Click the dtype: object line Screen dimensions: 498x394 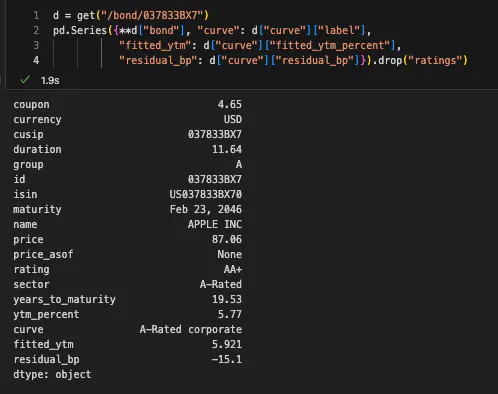[52, 374]
